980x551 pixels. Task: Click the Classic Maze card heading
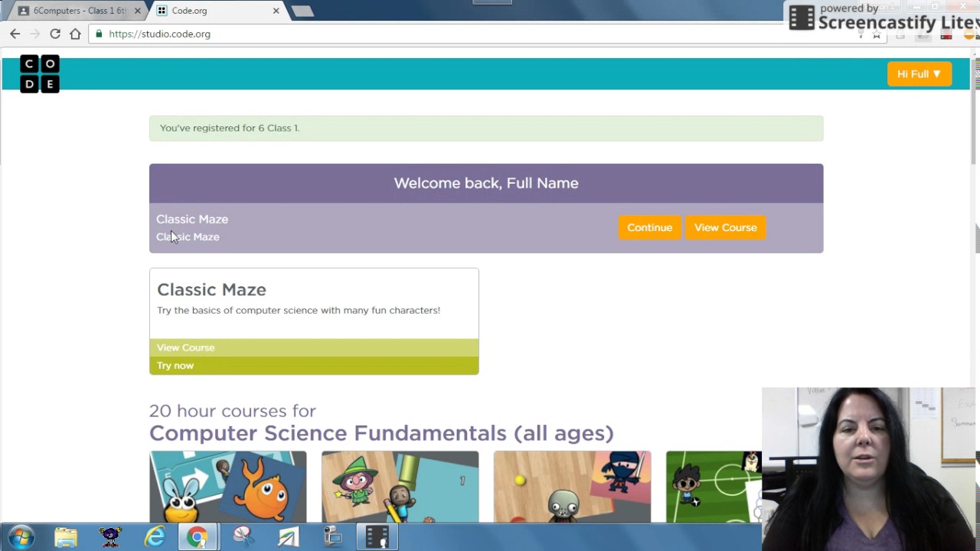(x=211, y=289)
